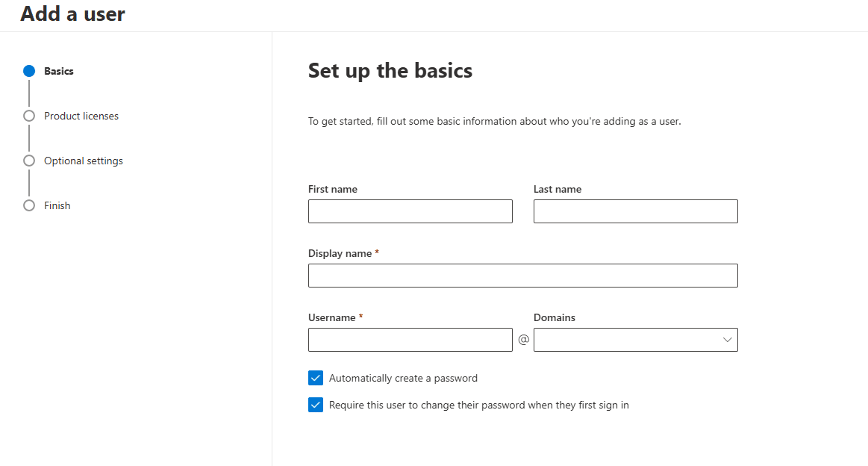The image size is (868, 466).
Task: Select the Display name text box
Action: click(523, 276)
